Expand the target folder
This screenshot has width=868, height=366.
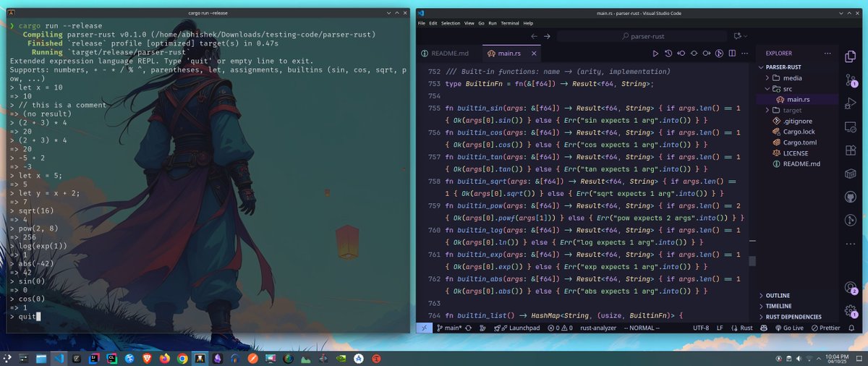pos(798,110)
